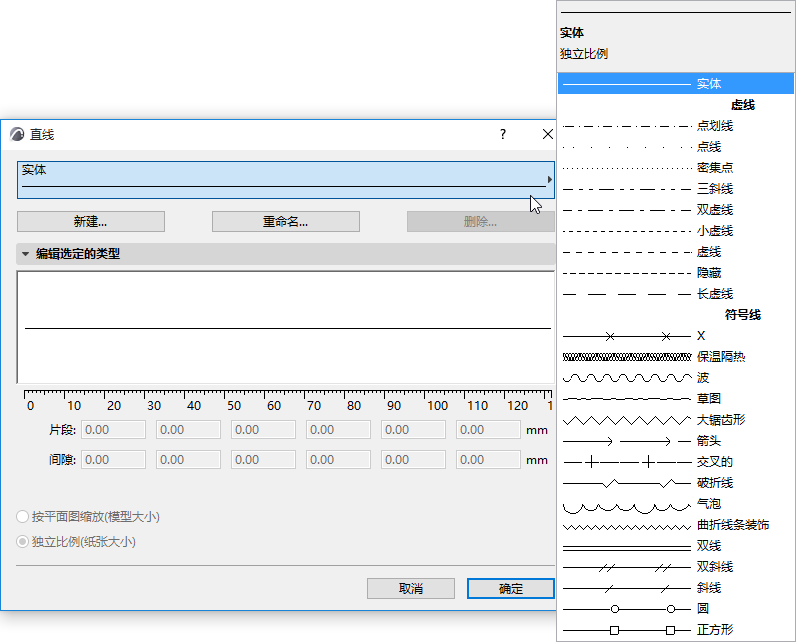Click the second 片段 value field
This screenshot has width=796, height=642.
coord(188,430)
